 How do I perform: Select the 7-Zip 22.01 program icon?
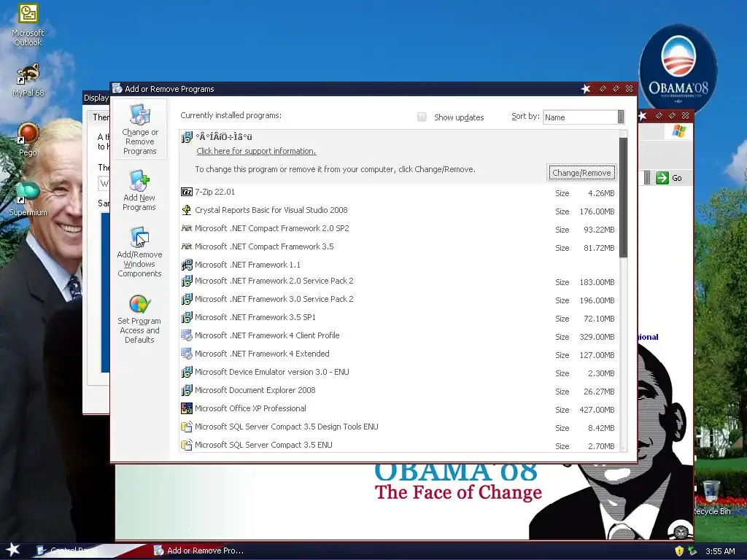click(187, 192)
